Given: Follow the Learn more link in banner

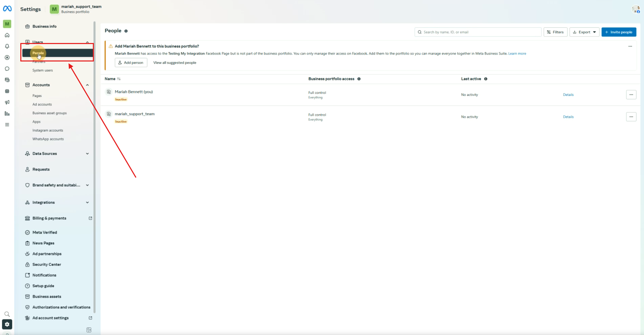Looking at the screenshot, I should click(x=517, y=53).
